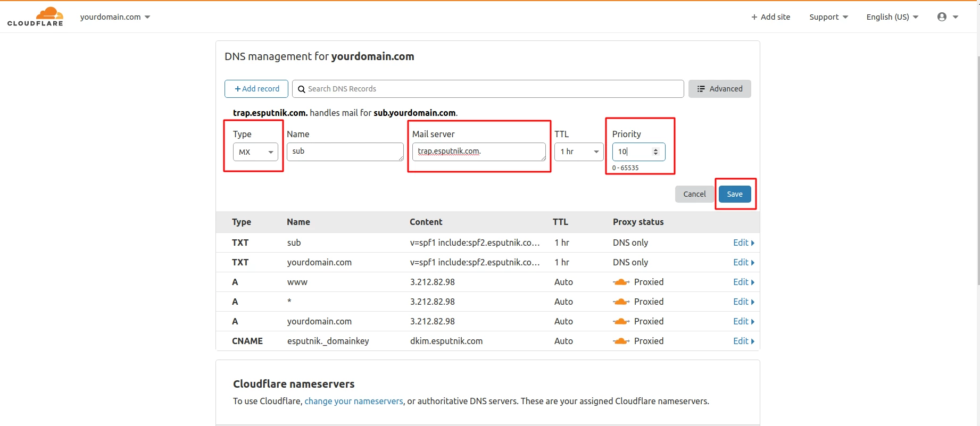Screen dimensions: 980x426
Task: Click the Content column header
Action: point(426,222)
